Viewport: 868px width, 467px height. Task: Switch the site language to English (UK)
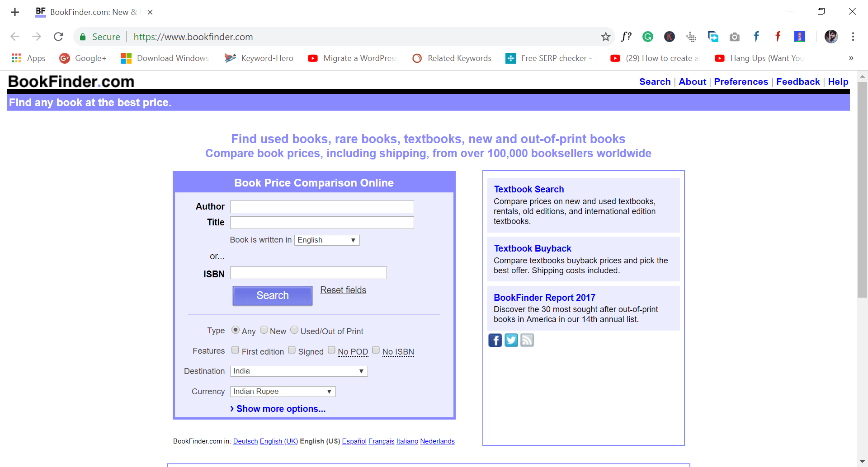[279, 441]
